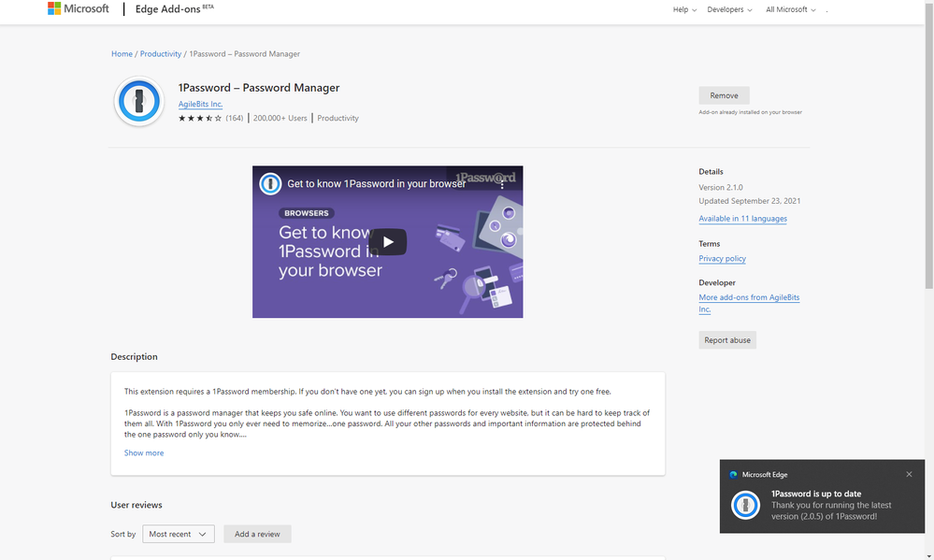Image resolution: width=934 pixels, height=560 pixels.
Task: Expand the Developers dropdown menu
Action: (730, 9)
